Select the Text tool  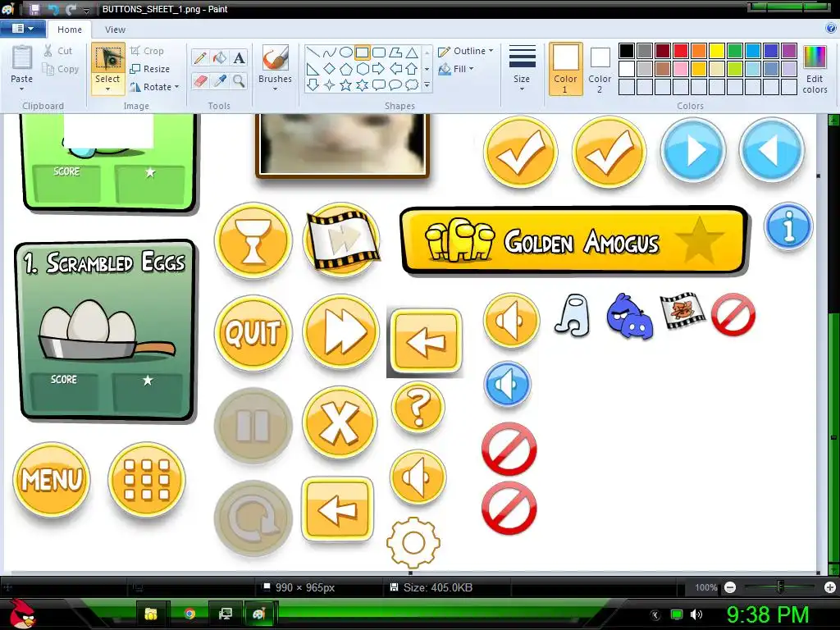coord(239,58)
